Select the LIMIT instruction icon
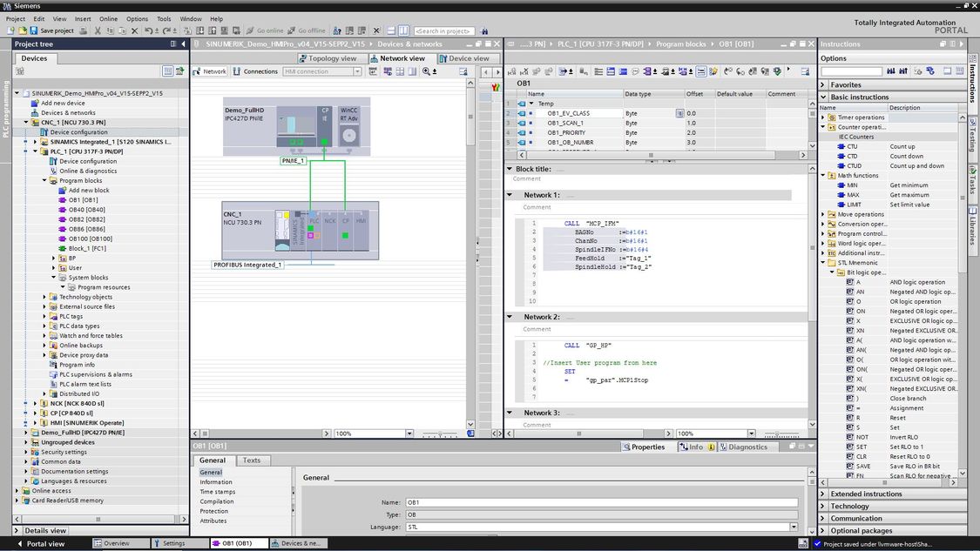980x551 pixels. coord(841,205)
